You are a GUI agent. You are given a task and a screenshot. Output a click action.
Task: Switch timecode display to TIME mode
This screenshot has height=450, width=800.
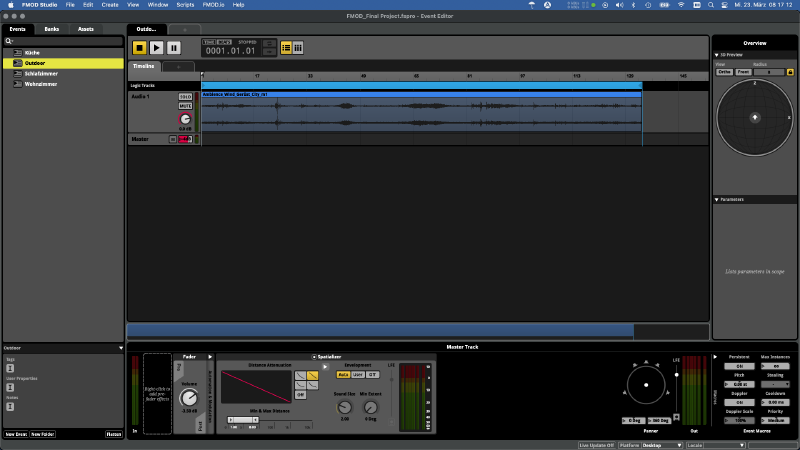[x=209, y=42]
